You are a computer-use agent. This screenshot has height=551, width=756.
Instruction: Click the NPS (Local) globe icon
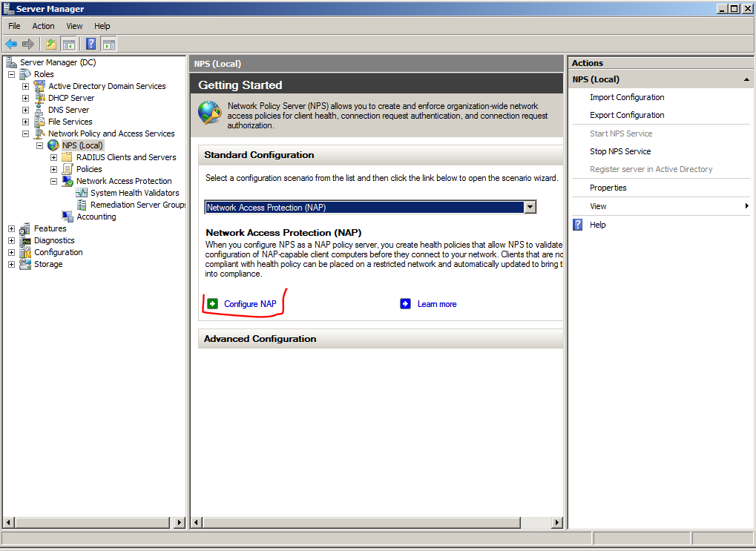tap(53, 145)
